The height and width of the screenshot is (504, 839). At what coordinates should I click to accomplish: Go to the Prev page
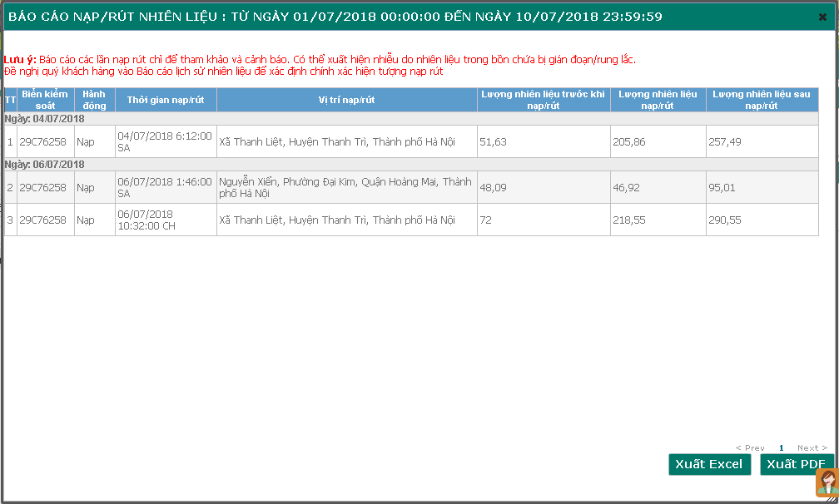(750, 448)
